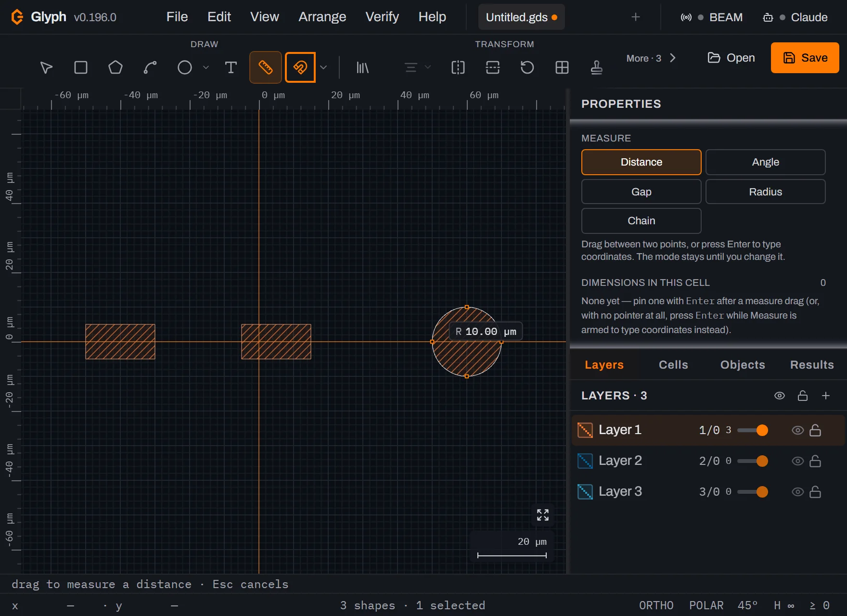Select the Ruler measure tool
The image size is (847, 616).
(266, 67)
